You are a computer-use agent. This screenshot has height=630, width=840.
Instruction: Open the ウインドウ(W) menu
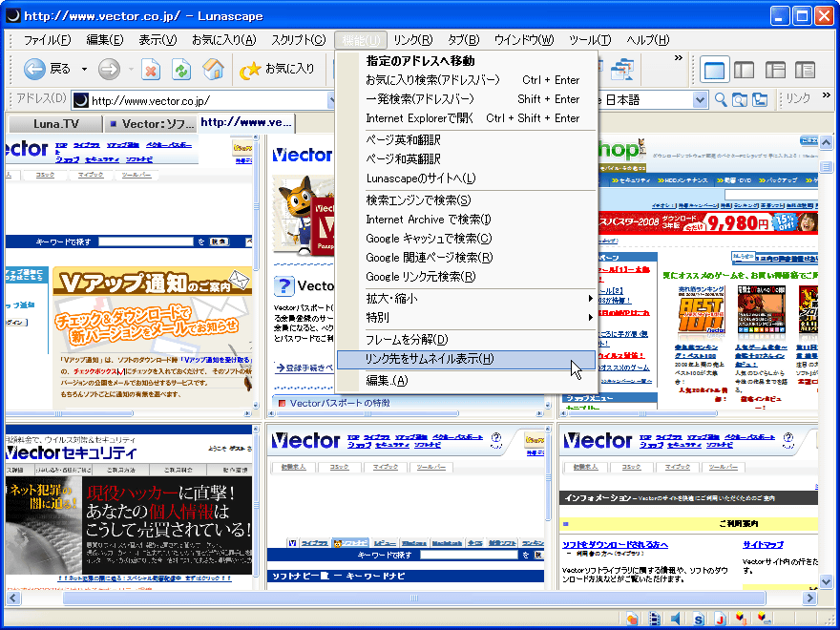click(x=524, y=40)
